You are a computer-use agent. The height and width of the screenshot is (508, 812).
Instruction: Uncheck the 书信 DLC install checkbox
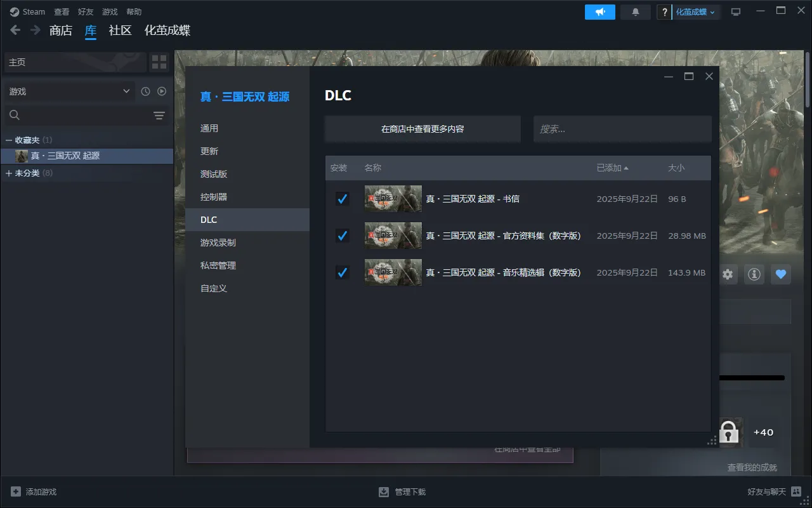tap(342, 199)
